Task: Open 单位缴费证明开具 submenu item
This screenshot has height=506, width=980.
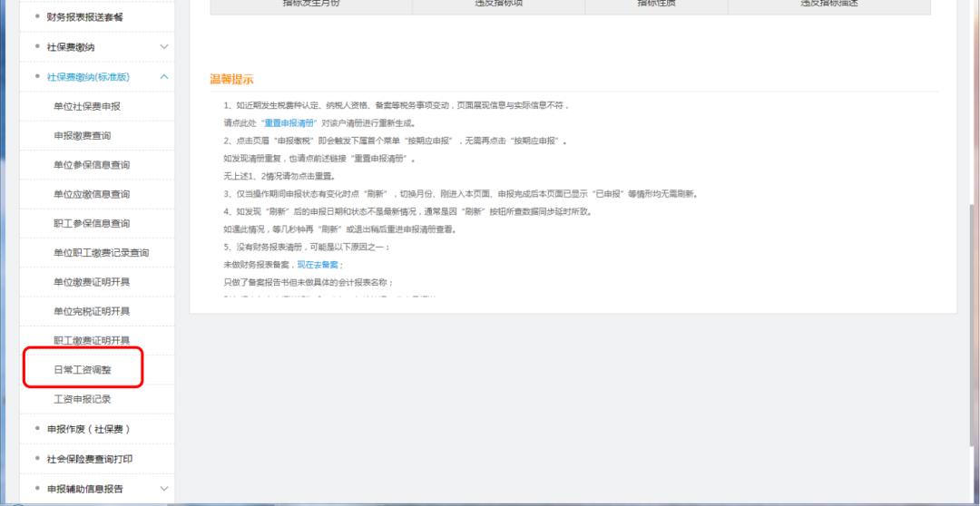Action: click(92, 282)
